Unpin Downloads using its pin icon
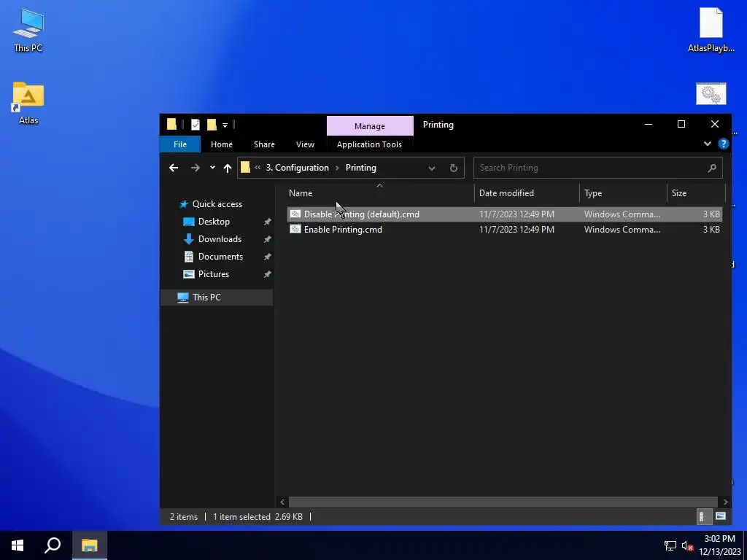747x560 pixels. [x=267, y=239]
